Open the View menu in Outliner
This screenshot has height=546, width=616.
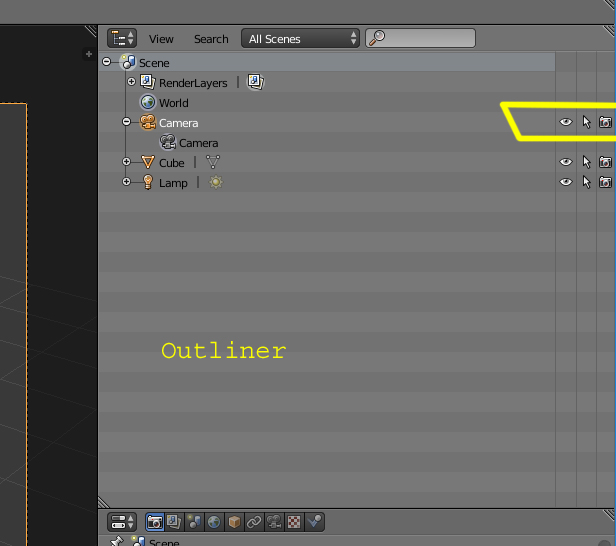tap(161, 39)
